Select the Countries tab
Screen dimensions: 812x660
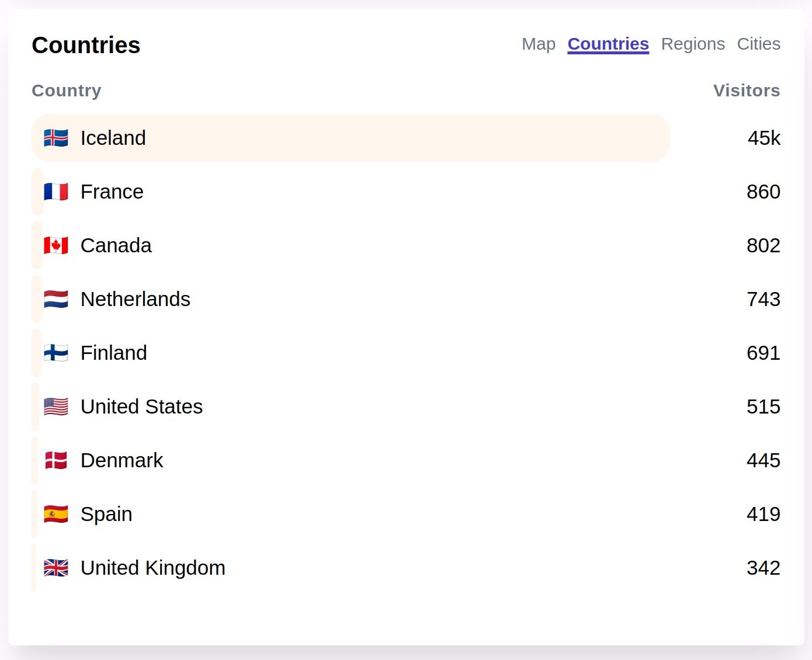coord(608,44)
